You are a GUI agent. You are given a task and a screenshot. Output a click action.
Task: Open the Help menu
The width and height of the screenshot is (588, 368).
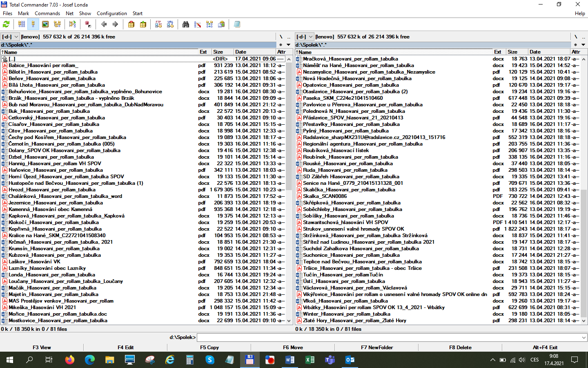[x=580, y=13]
